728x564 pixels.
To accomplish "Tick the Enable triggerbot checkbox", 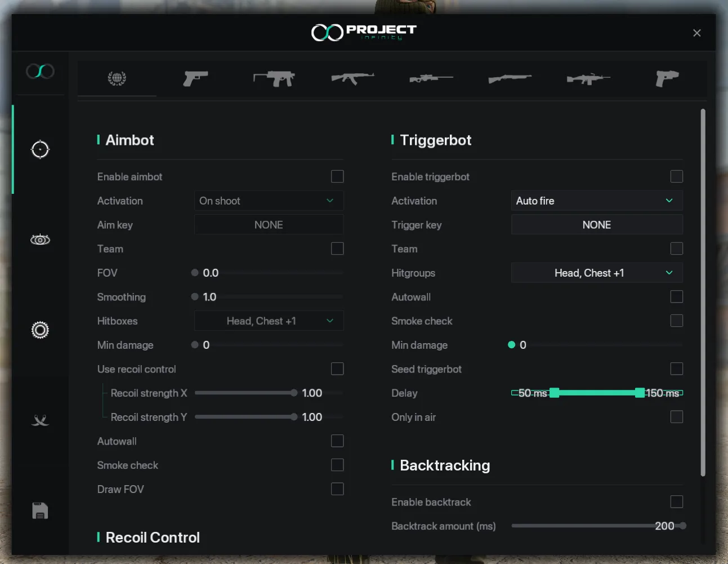I will tap(677, 176).
